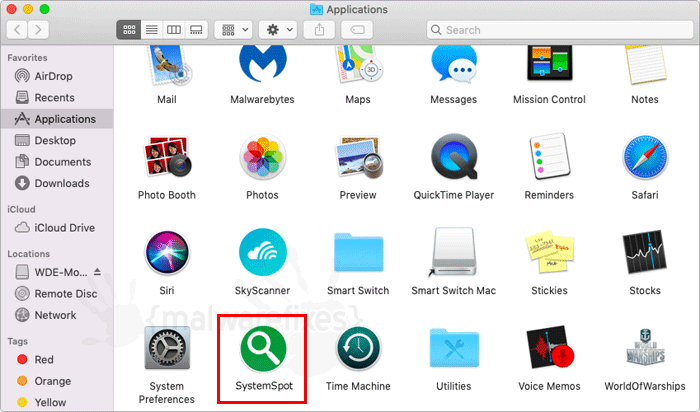Click the Search field
Image resolution: width=700 pixels, height=412 pixels.
560,30
